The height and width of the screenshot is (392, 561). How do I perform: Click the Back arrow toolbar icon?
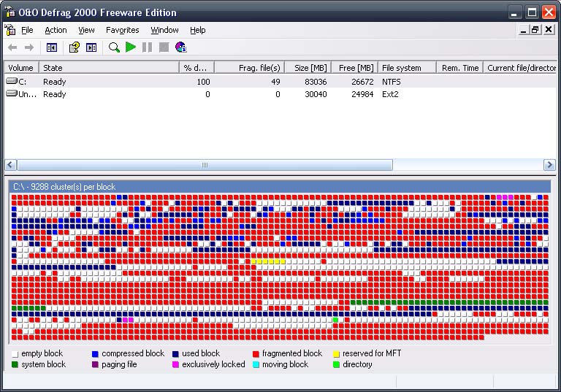pos(12,47)
